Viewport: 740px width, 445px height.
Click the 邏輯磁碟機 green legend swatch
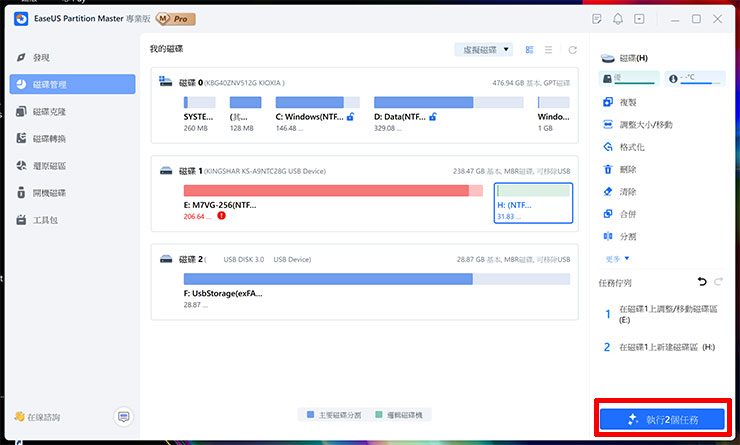pos(378,414)
